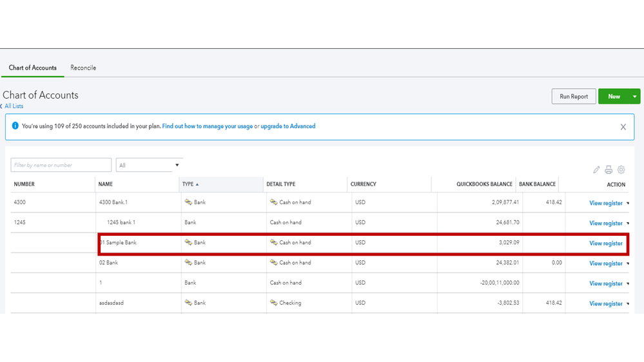
Task: Open the table settings gear icon
Action: point(621,170)
